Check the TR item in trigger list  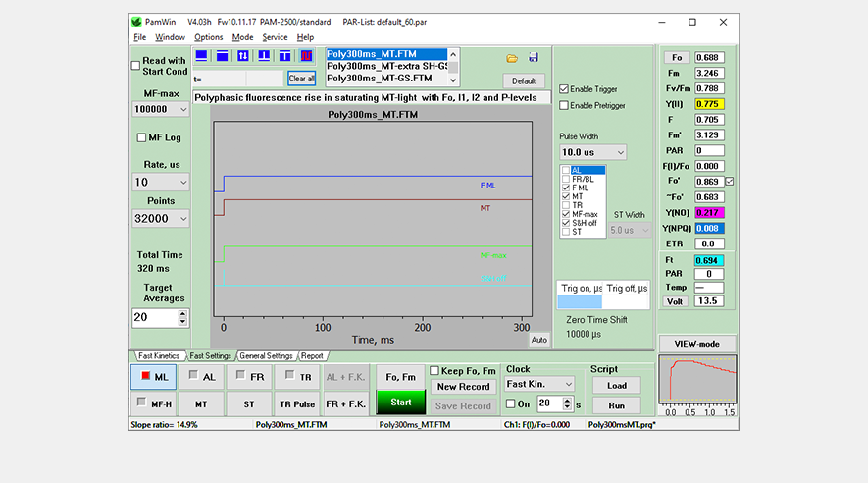pyautogui.click(x=566, y=205)
